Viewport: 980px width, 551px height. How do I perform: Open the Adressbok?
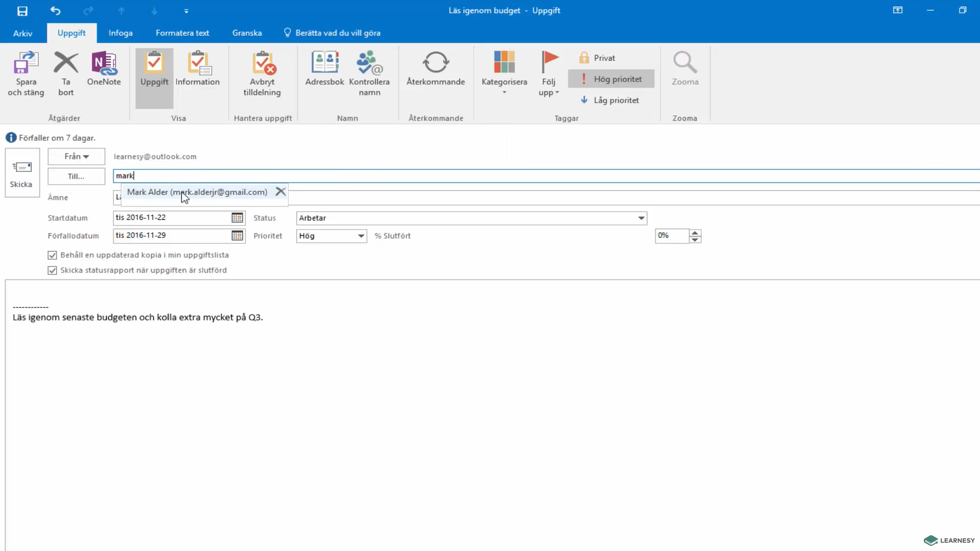pyautogui.click(x=325, y=69)
